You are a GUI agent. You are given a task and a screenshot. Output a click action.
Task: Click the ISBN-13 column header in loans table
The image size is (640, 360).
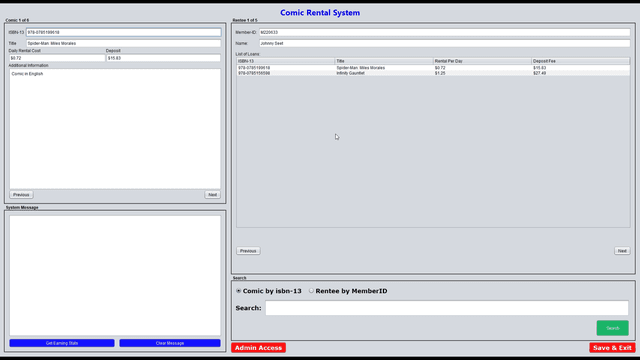pyautogui.click(x=286, y=61)
